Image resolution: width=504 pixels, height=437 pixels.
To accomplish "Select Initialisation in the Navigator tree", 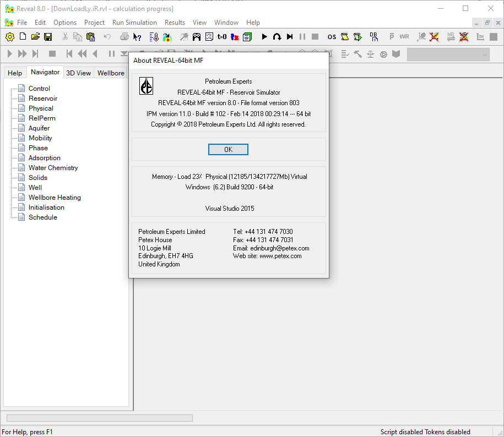I will coord(46,207).
